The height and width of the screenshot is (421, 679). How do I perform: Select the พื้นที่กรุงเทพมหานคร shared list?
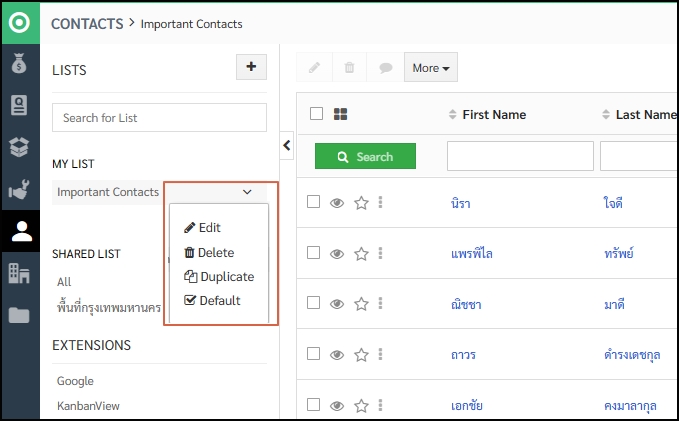tap(109, 307)
